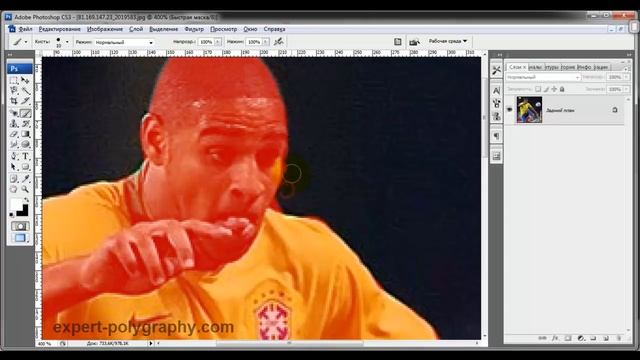Click the foreground color swatch
This screenshot has width=640, height=360.
[x=16, y=204]
